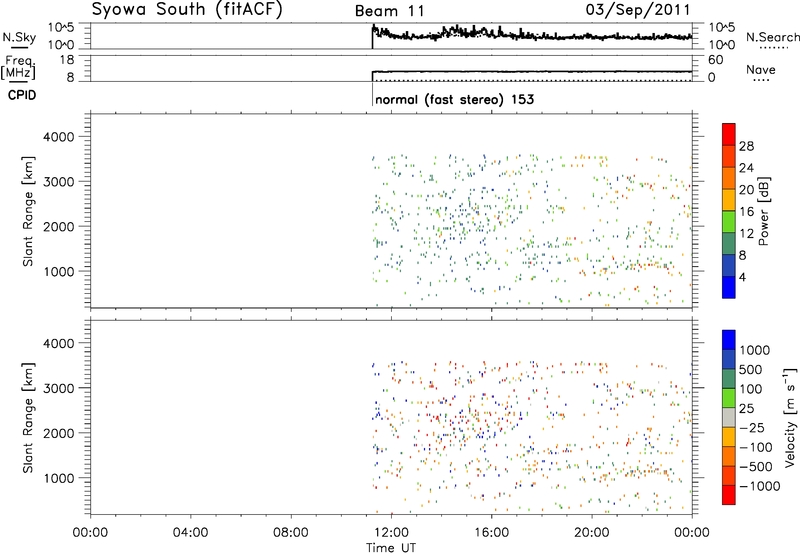Click the dark blue top segment of Velocity colorbar

tap(729, 340)
